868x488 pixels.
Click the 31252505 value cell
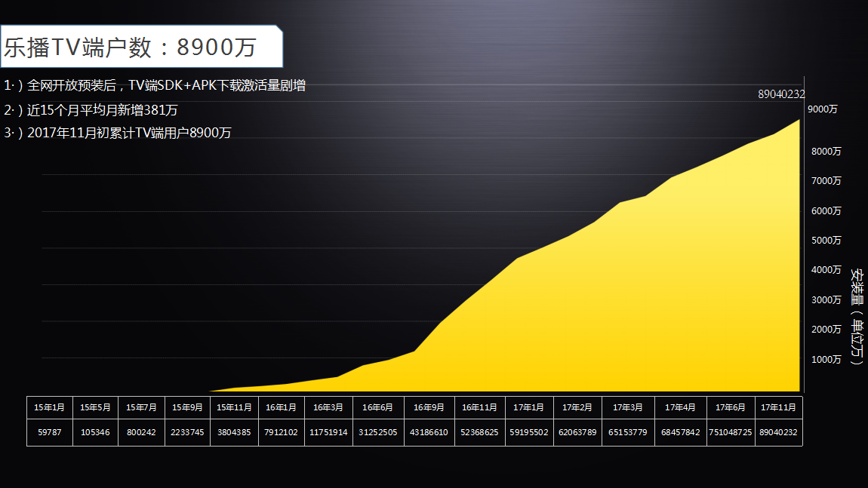377,433
